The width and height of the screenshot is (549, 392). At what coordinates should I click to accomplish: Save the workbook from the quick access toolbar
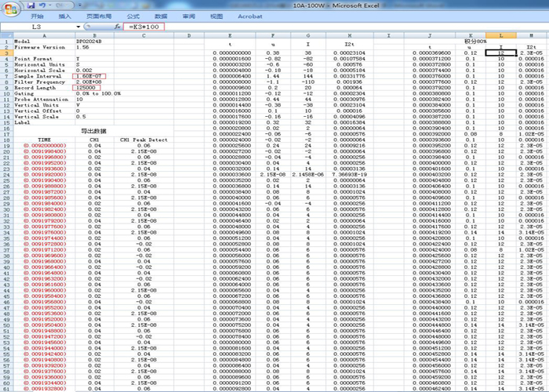[31, 5]
